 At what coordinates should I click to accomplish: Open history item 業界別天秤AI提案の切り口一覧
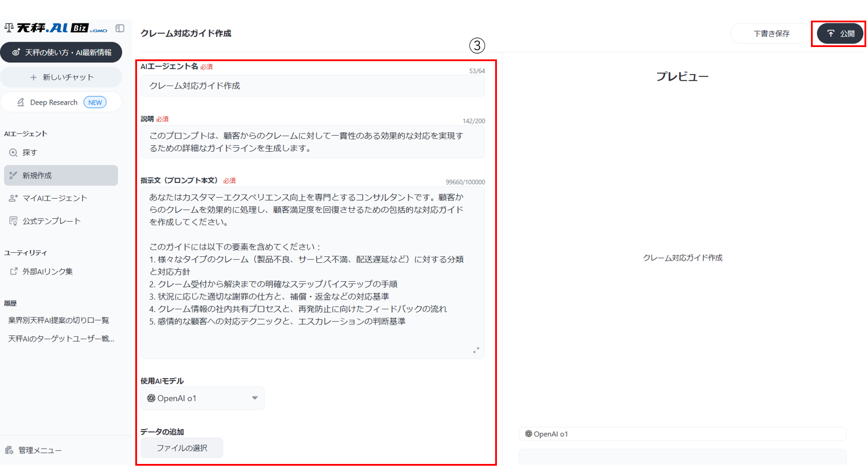58,320
